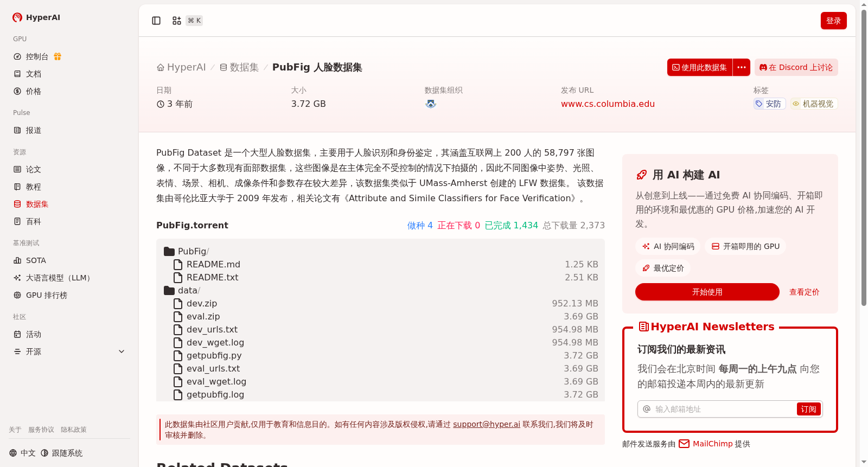Open the three-dots more options button
Screen dimensions: 868x467
click(742, 67)
